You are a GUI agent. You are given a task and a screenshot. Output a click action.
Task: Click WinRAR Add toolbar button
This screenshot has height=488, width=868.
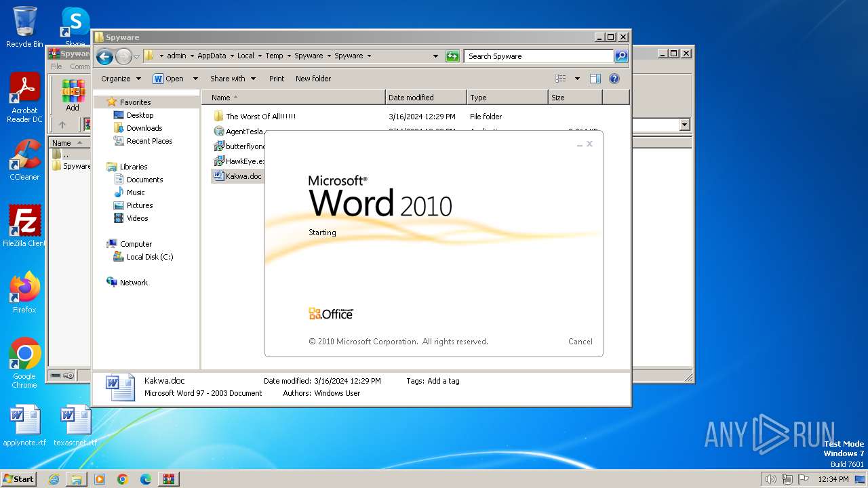[x=73, y=95]
